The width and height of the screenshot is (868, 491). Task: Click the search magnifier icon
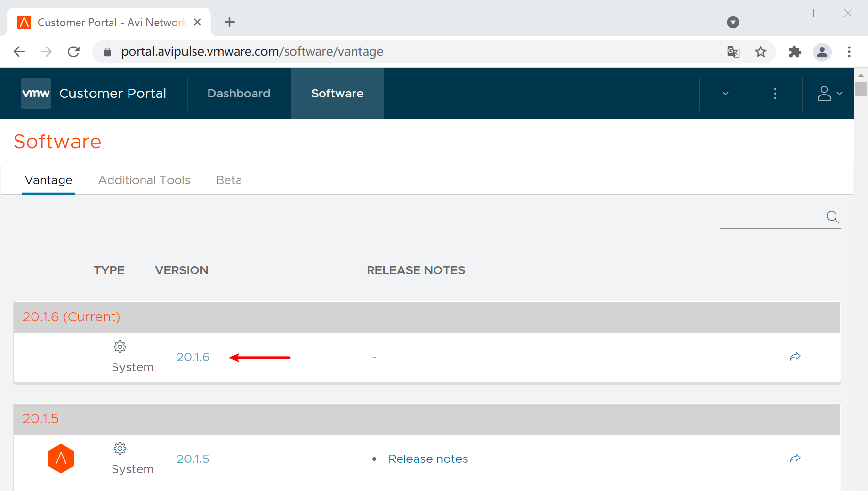(x=833, y=217)
